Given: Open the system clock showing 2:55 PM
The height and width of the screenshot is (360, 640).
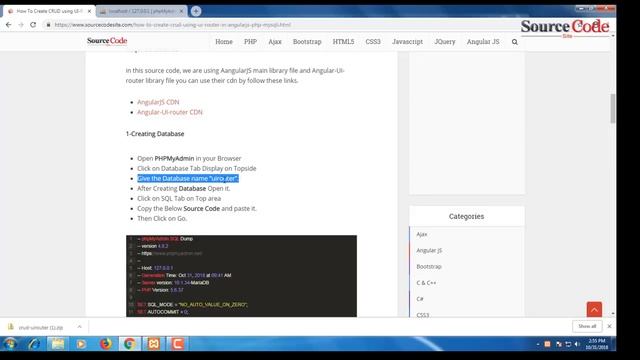Looking at the screenshot, I should [597, 344].
